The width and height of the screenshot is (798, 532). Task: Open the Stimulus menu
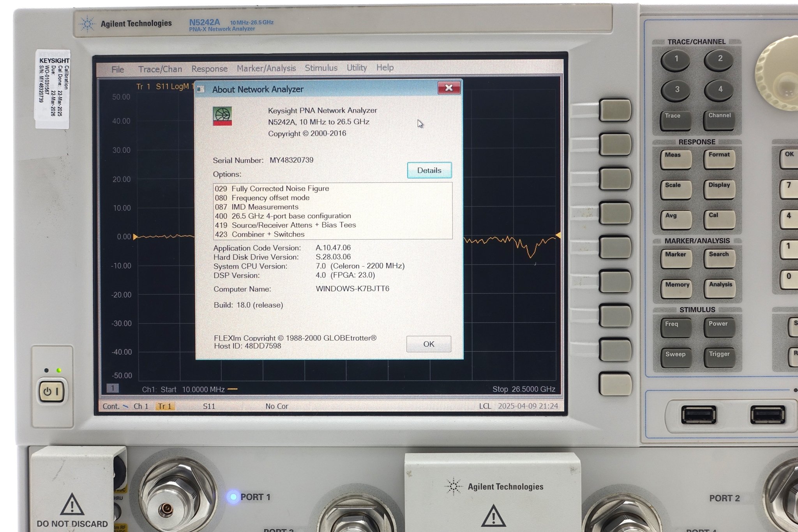tap(321, 68)
